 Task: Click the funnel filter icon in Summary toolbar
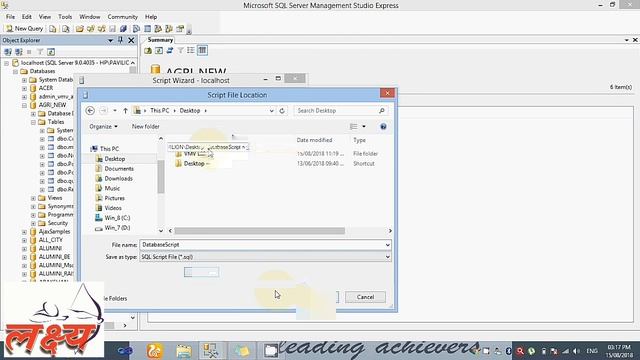pos(180,50)
